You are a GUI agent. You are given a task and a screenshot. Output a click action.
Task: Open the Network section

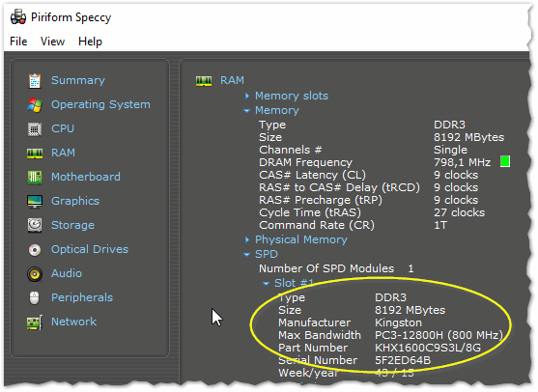point(73,322)
